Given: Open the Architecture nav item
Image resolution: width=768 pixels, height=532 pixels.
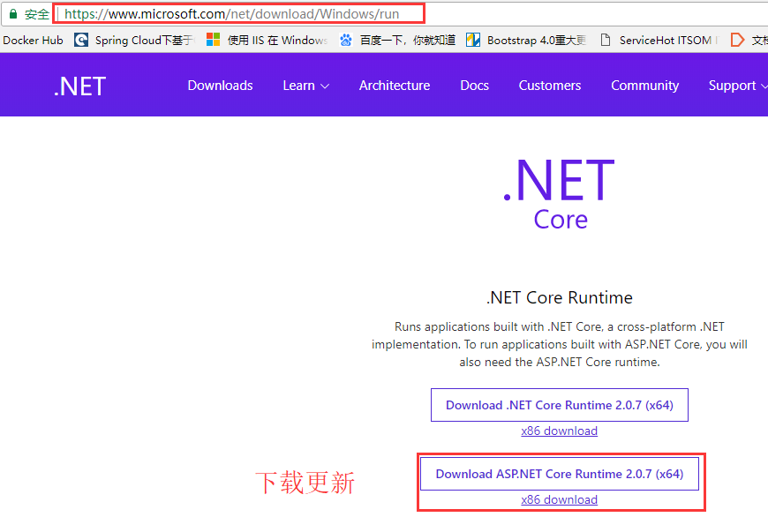Looking at the screenshot, I should coord(395,86).
